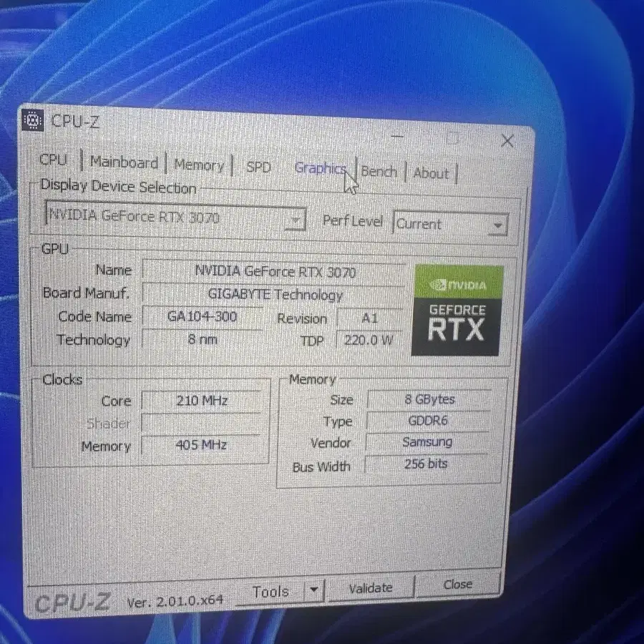Image resolution: width=644 pixels, height=644 pixels.
Task: Click the Core clock 210 MHz value
Action: [202, 401]
